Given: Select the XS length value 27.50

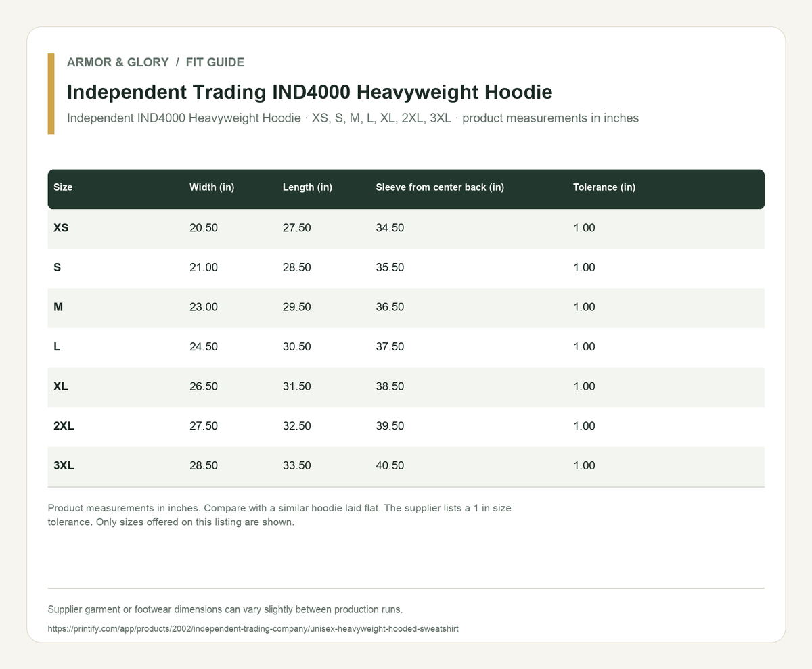Looking at the screenshot, I should click(x=297, y=228).
